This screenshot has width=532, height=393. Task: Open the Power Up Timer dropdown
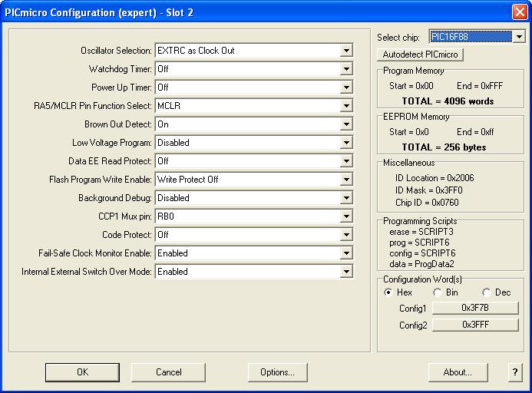346,88
